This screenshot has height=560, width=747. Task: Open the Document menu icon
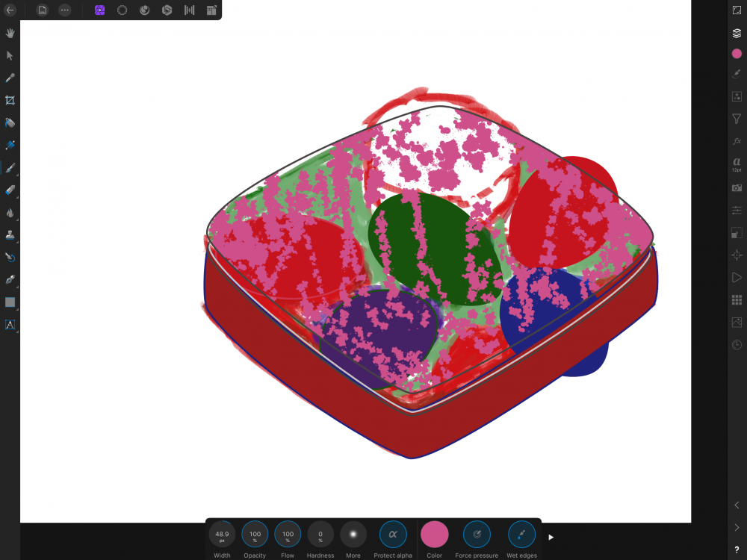tap(43, 10)
